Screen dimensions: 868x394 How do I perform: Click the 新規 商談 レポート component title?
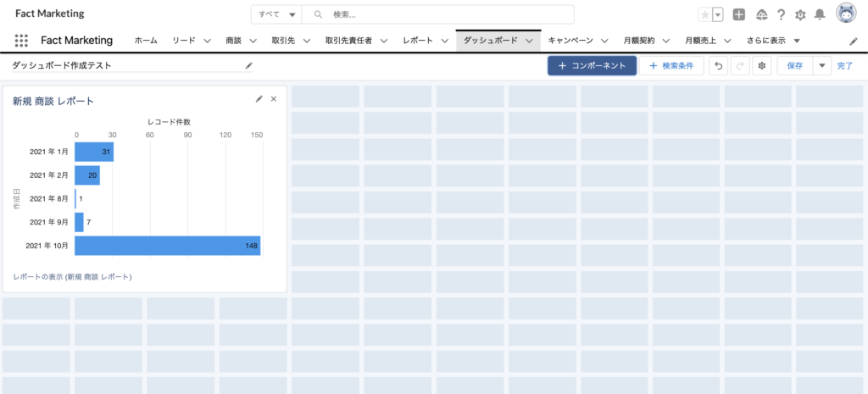tap(53, 101)
